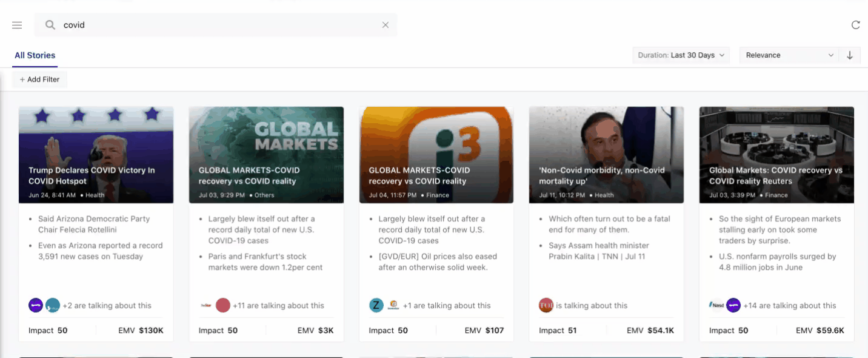This screenshot has height=358, width=868.
Task: Click 'Paris and Frankfurt's stock markets' bullet
Action: click(x=265, y=262)
